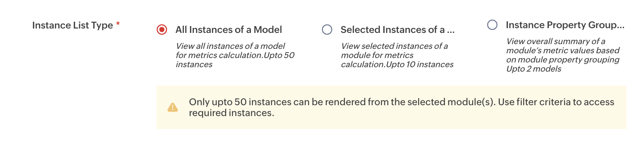This screenshot has height=150, width=644.
Task: Click 'required instances.' in the warning banner
Action: point(232,113)
